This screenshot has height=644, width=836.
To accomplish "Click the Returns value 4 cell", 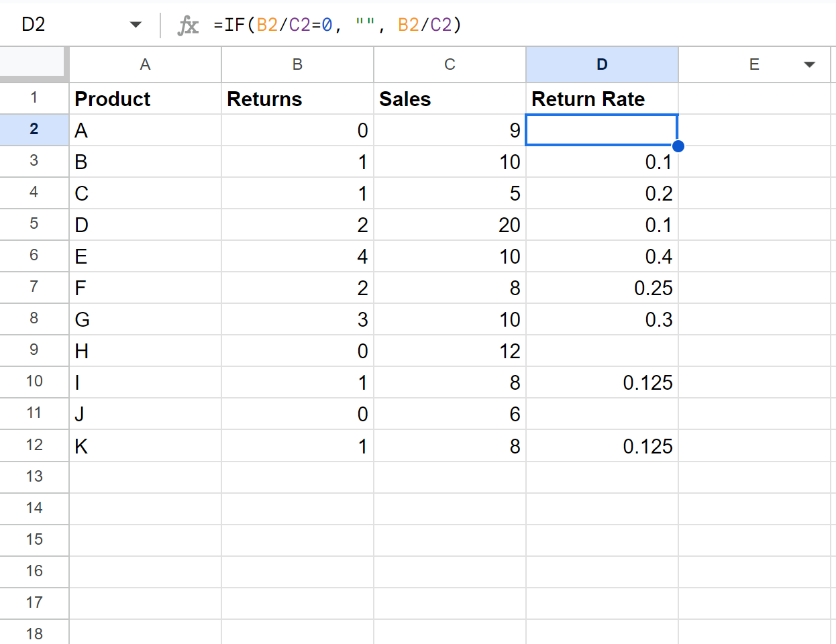I will (297, 256).
